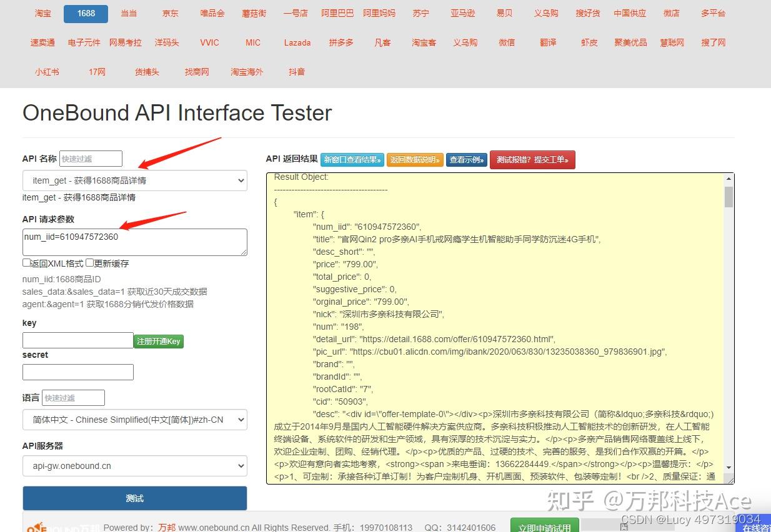This screenshot has height=532, width=771.
Task: Click the green 注册开通Key button
Action: point(158,341)
